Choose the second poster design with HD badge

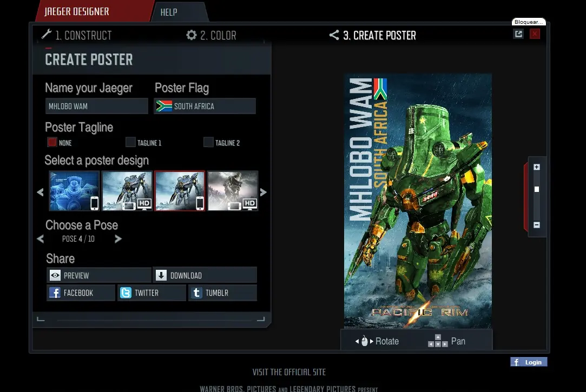pos(127,191)
